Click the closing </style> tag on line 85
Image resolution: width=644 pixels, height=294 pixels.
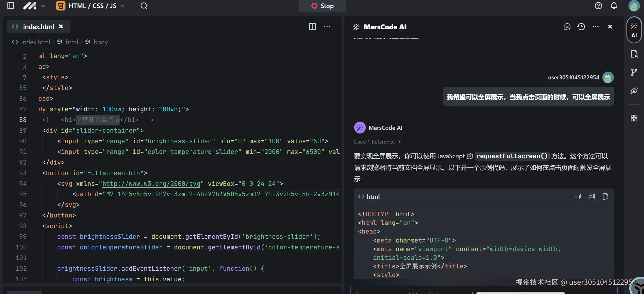[x=57, y=88]
